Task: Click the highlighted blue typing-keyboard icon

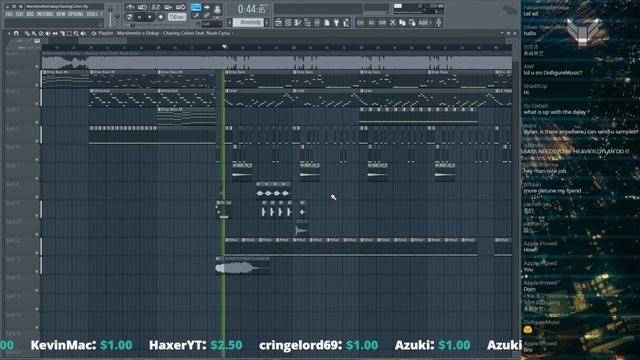Action: (x=196, y=7)
